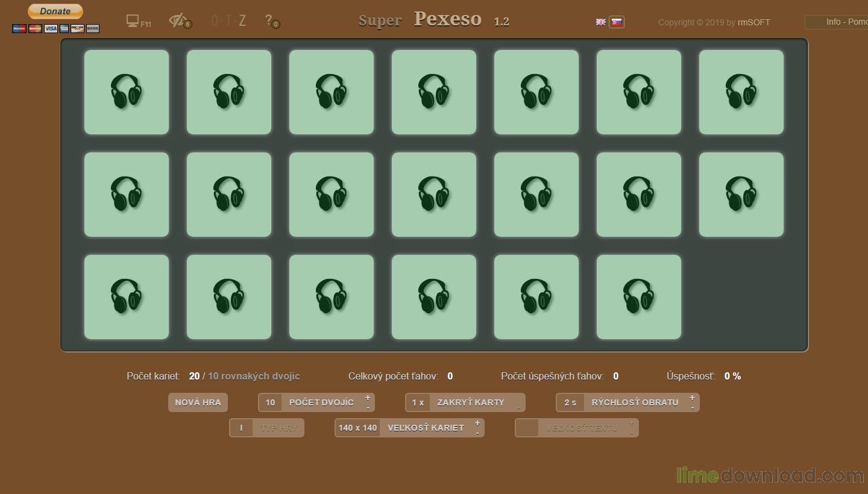This screenshot has width=868, height=494.
Task: Switch language with the English flag
Action: (601, 22)
